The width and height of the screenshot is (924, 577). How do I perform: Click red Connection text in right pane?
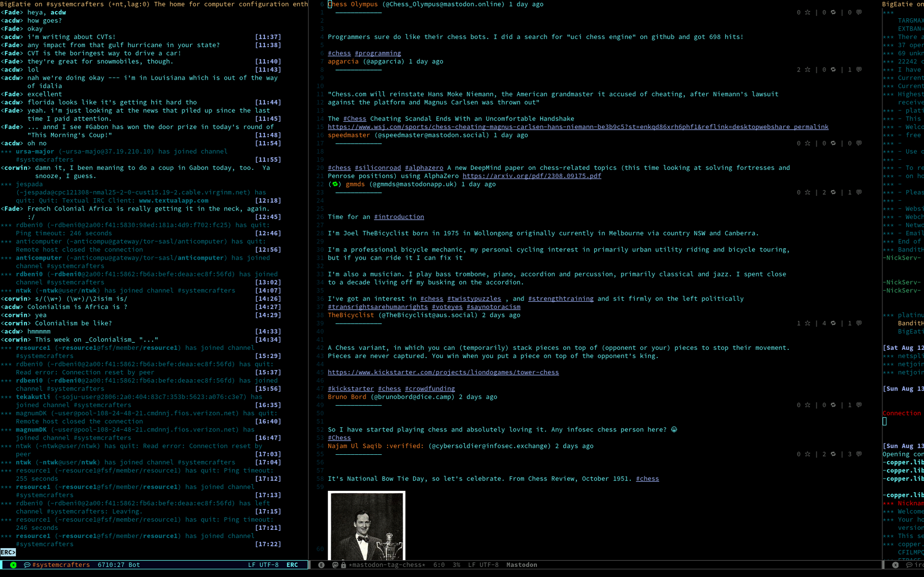[902, 413]
